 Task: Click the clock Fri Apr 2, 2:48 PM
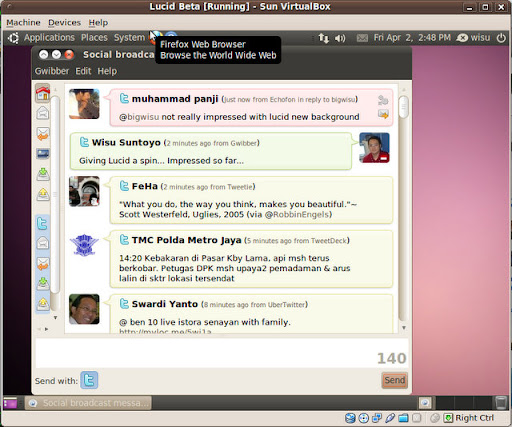tap(412, 38)
